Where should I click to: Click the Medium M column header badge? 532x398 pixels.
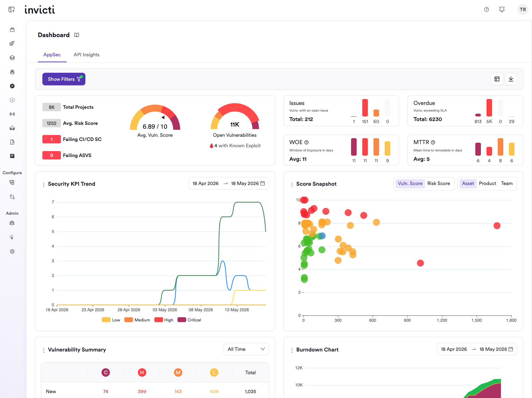point(178,373)
